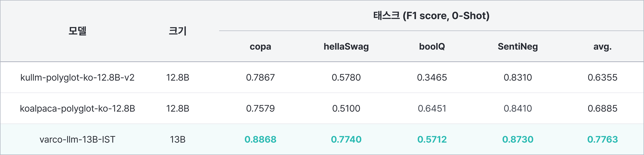This screenshot has width=644, height=155.
Task: Click koalpaca boolQ score 0.6451
Action: tap(432, 108)
